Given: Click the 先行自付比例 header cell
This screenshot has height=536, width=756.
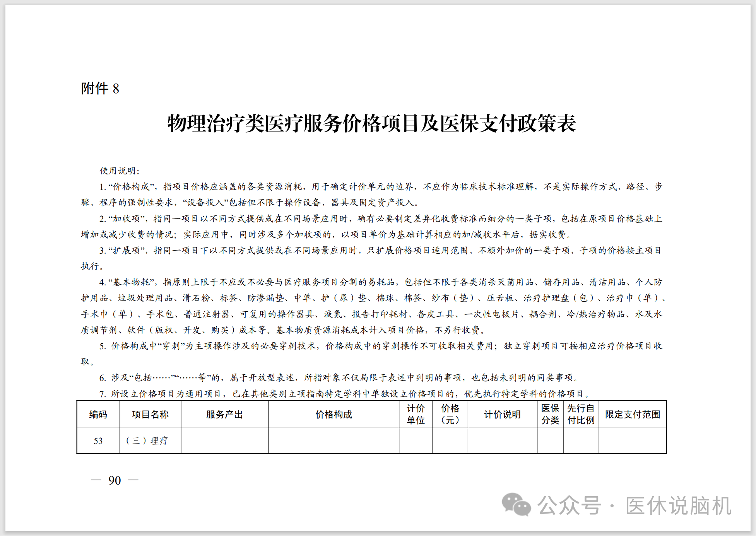Looking at the screenshot, I should coord(581,415).
